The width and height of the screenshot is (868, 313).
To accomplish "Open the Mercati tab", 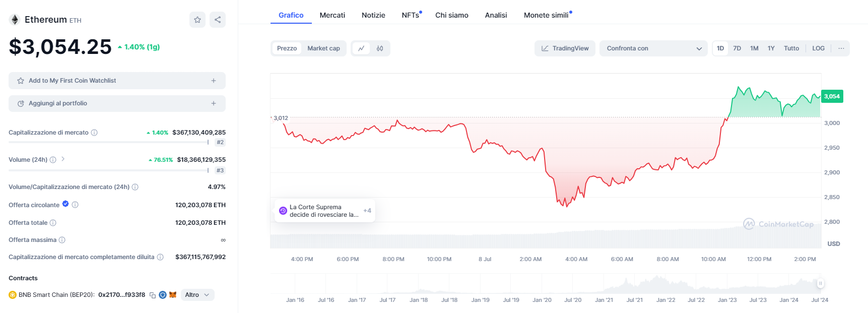I will 332,15.
